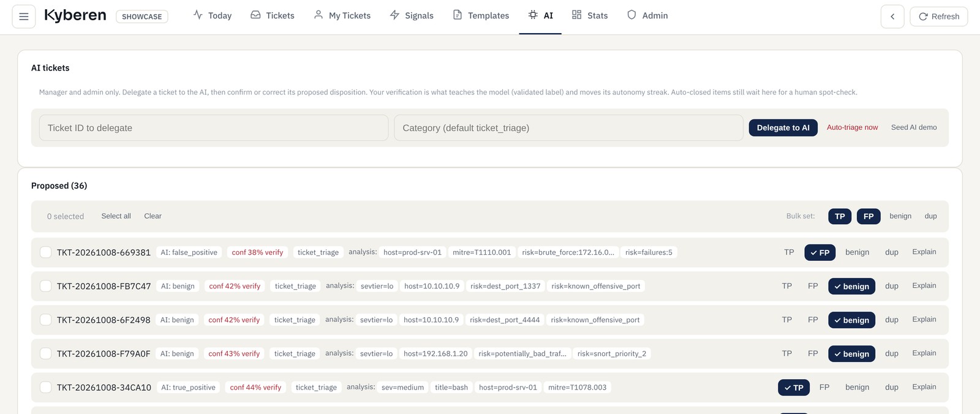Open the Admin tab
The image size is (980, 414).
tap(647, 15)
